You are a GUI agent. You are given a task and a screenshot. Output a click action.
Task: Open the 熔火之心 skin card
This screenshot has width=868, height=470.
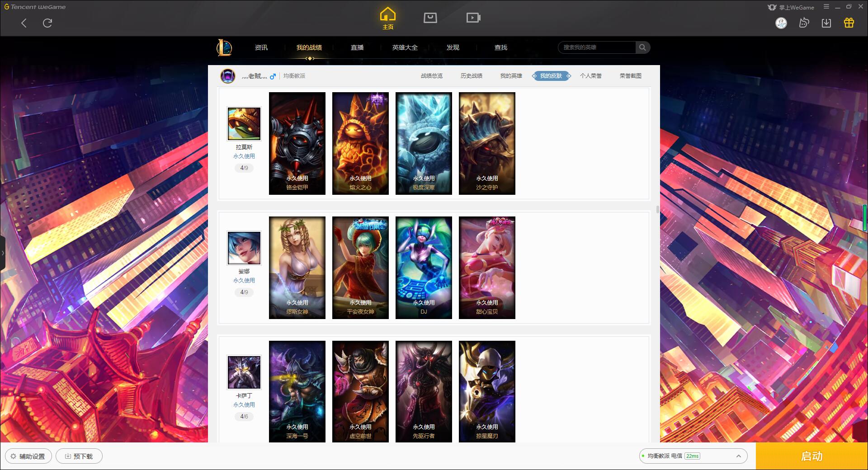tap(360, 143)
